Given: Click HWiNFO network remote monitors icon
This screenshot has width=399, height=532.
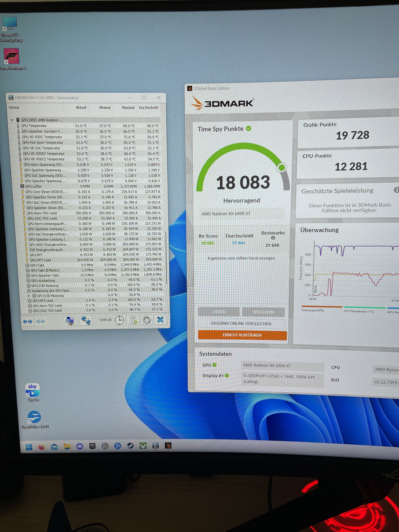Looking at the screenshot, I should pyautogui.click(x=86, y=321).
